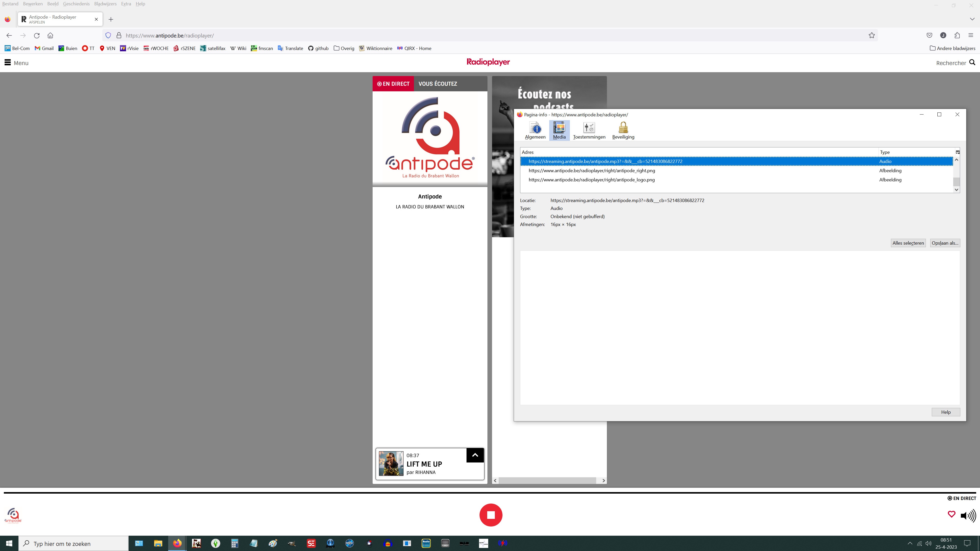Image resolution: width=980 pixels, height=551 pixels.
Task: Open the tracking protection shield
Action: pyautogui.click(x=108, y=35)
